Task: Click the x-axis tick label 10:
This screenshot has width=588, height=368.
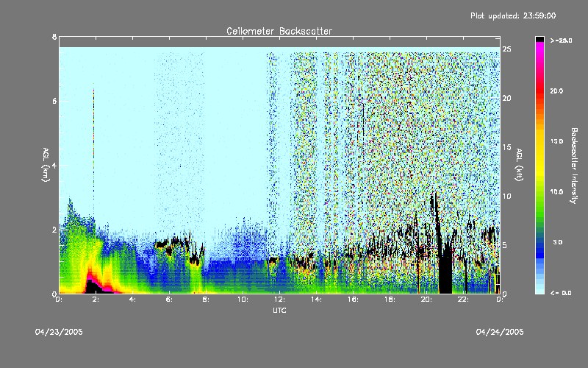Action: (243, 300)
